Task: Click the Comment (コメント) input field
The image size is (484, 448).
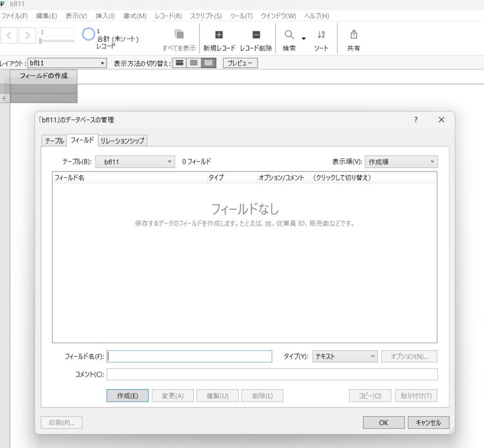Action: pyautogui.click(x=272, y=375)
